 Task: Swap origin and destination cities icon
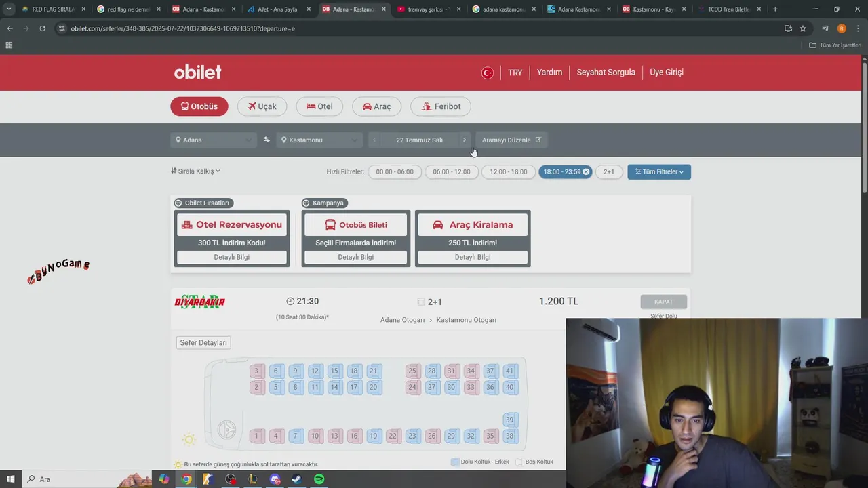tap(267, 140)
